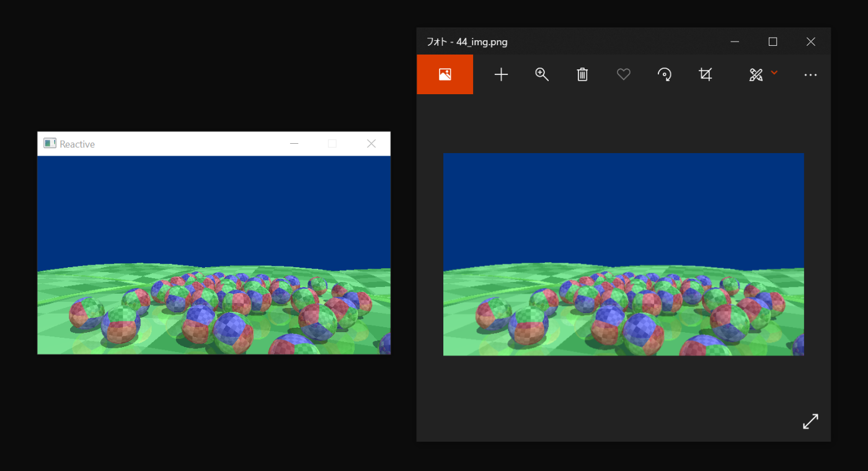The image size is (868, 471).
Task: Close the Photos window
Action: click(810, 42)
